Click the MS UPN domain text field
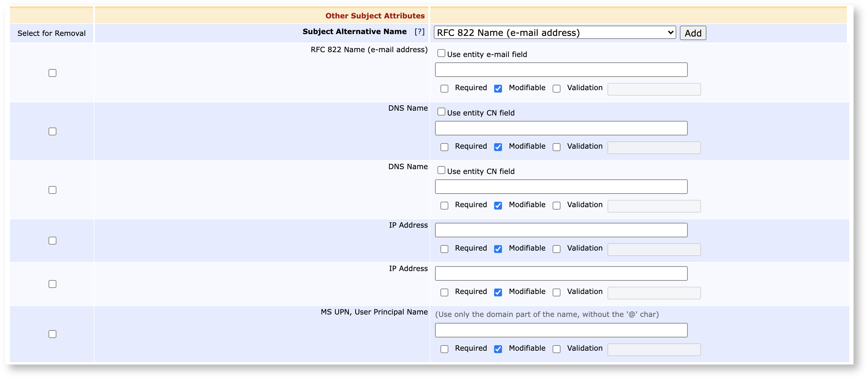The image size is (868, 379). click(x=561, y=330)
